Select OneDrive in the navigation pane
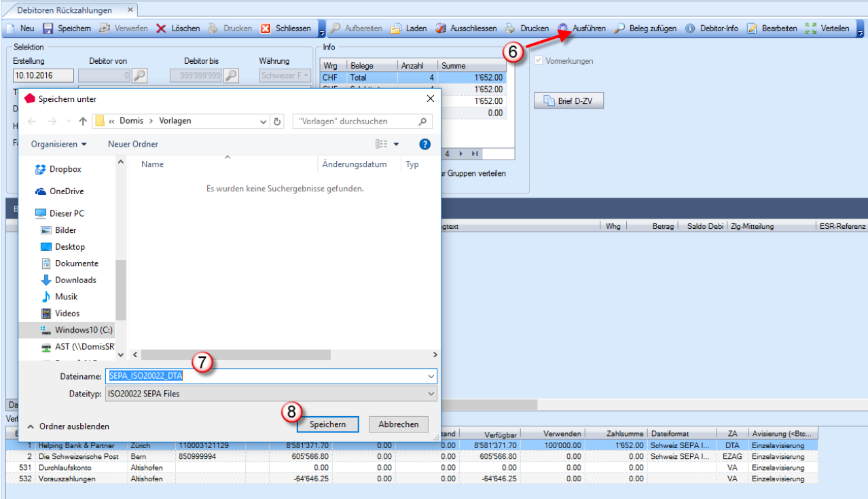Screen dimensions: 868x499 [x=67, y=191]
